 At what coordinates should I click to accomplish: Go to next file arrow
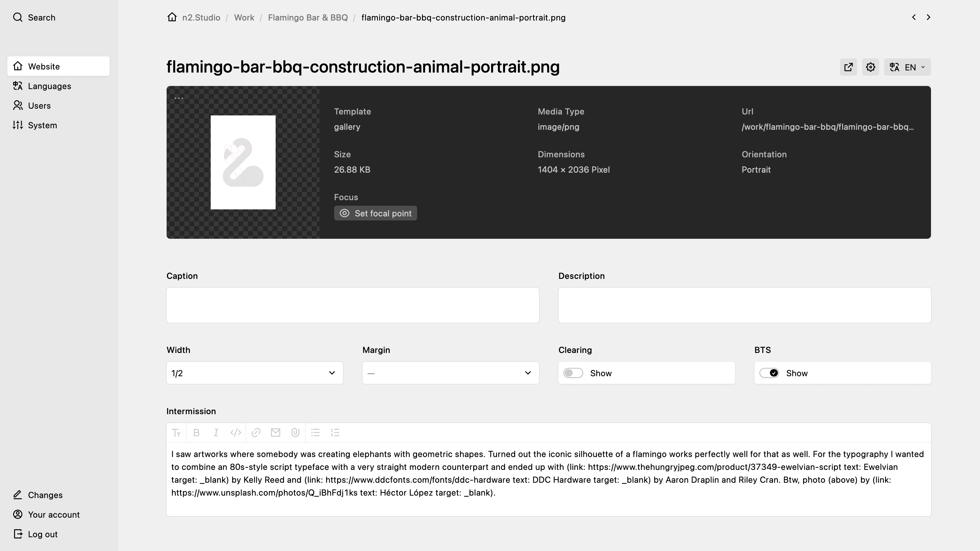click(x=928, y=17)
